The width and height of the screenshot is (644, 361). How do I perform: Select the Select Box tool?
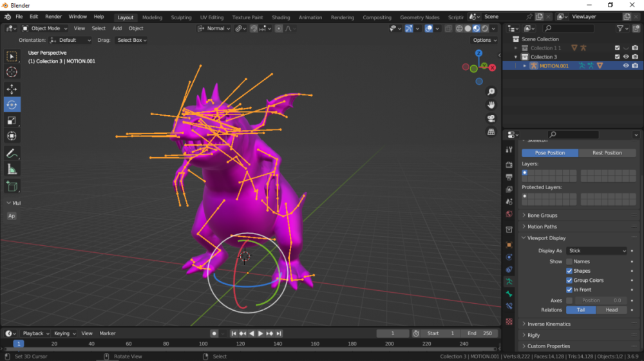[x=12, y=56]
